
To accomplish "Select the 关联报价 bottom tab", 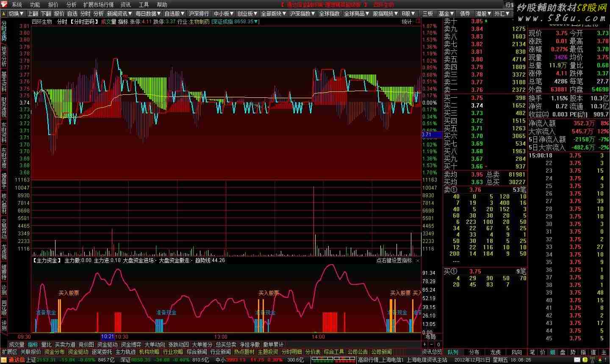I will coord(31,352).
